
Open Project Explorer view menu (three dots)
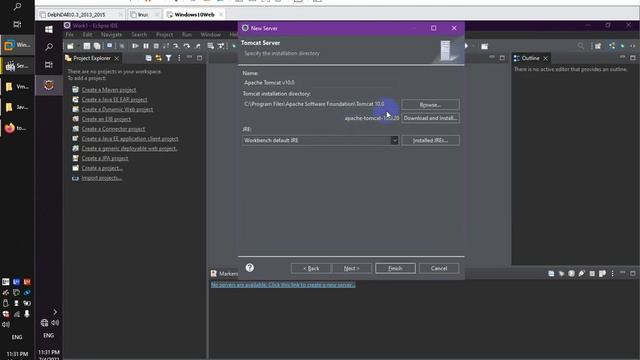pos(179,58)
